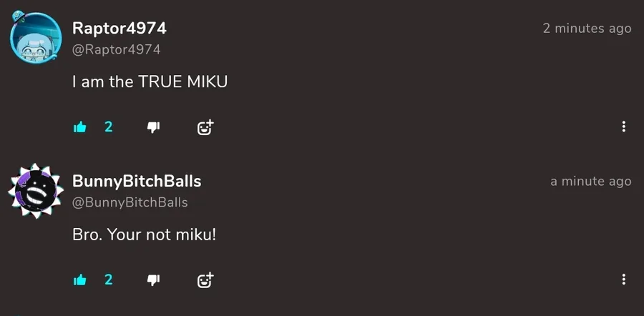This screenshot has width=644, height=316.
Task: Select the "Bro. Your not miku!" comment text
Action: coord(144,234)
